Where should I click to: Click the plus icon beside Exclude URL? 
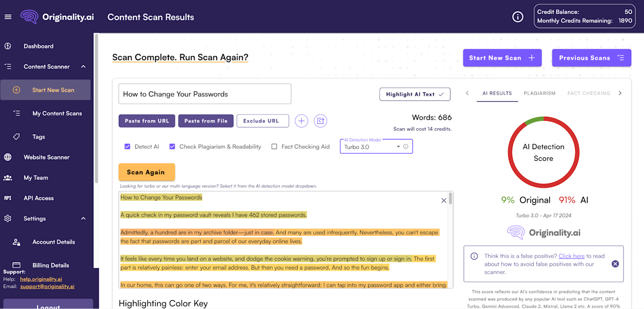pyautogui.click(x=301, y=120)
